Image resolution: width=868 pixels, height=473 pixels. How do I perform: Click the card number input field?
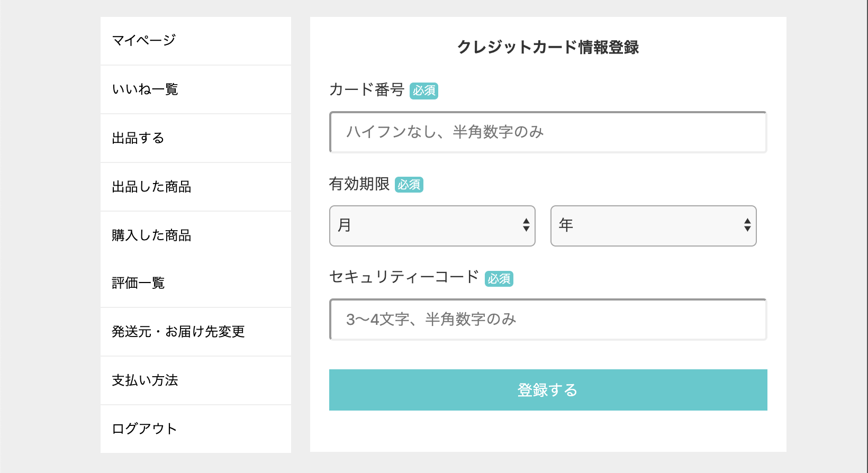point(547,132)
